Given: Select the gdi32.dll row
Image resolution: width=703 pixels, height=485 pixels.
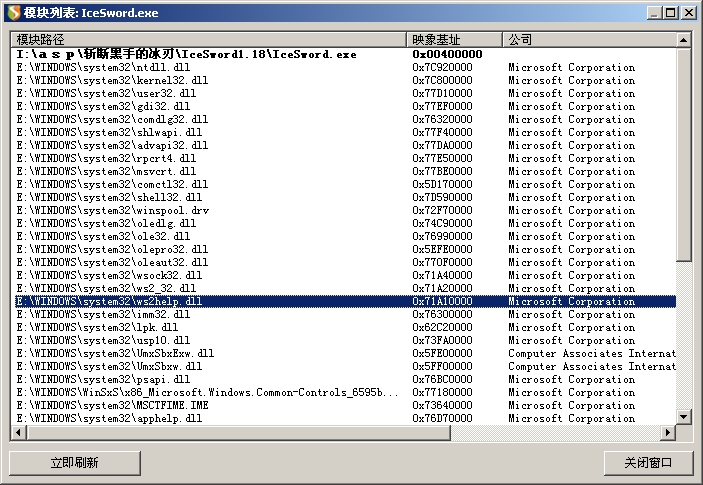Looking at the screenshot, I should click(344, 106).
